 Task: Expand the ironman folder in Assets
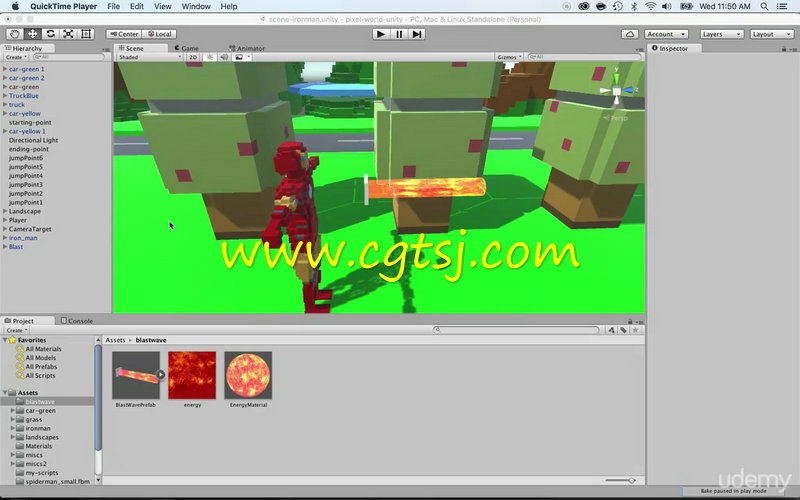[13, 428]
